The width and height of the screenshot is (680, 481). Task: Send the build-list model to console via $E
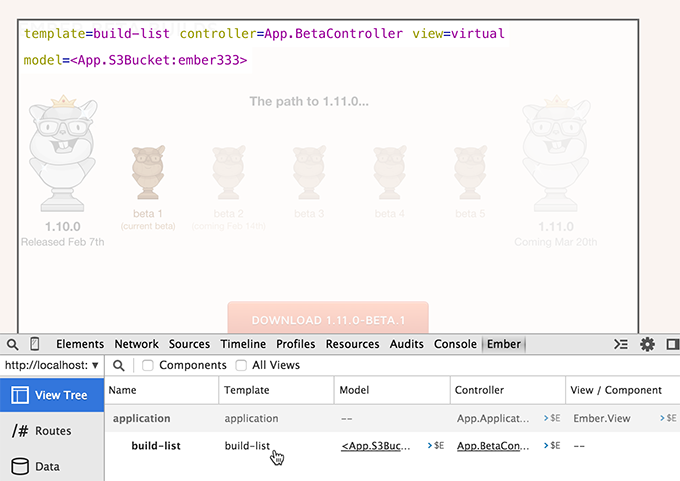(436, 446)
